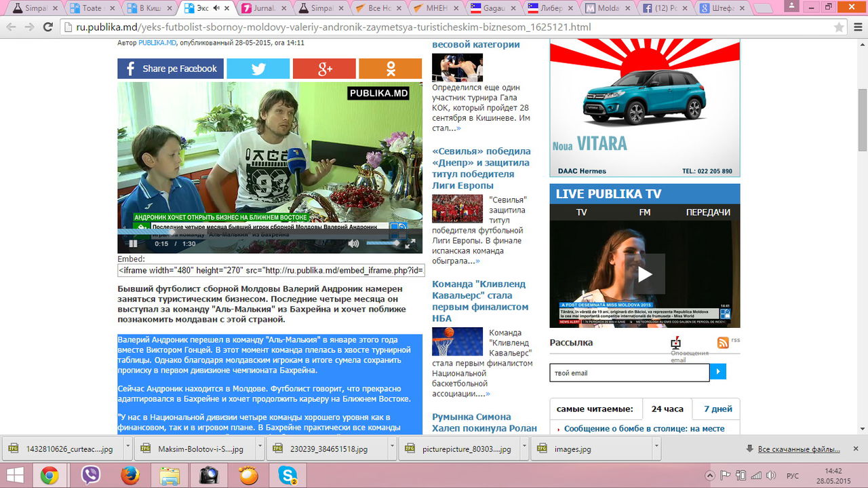The width and height of the screenshot is (868, 488).
Task: Mute the video using speaker icon
Action: click(x=353, y=243)
